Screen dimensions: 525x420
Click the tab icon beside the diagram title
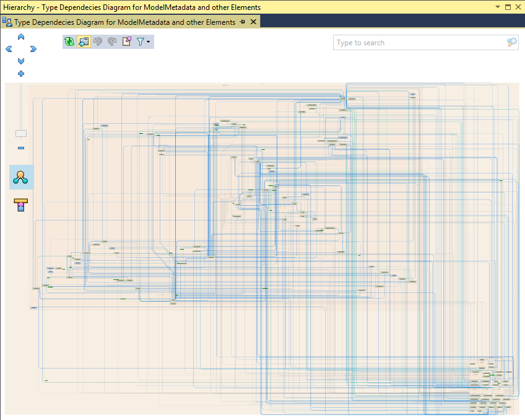tap(7, 22)
